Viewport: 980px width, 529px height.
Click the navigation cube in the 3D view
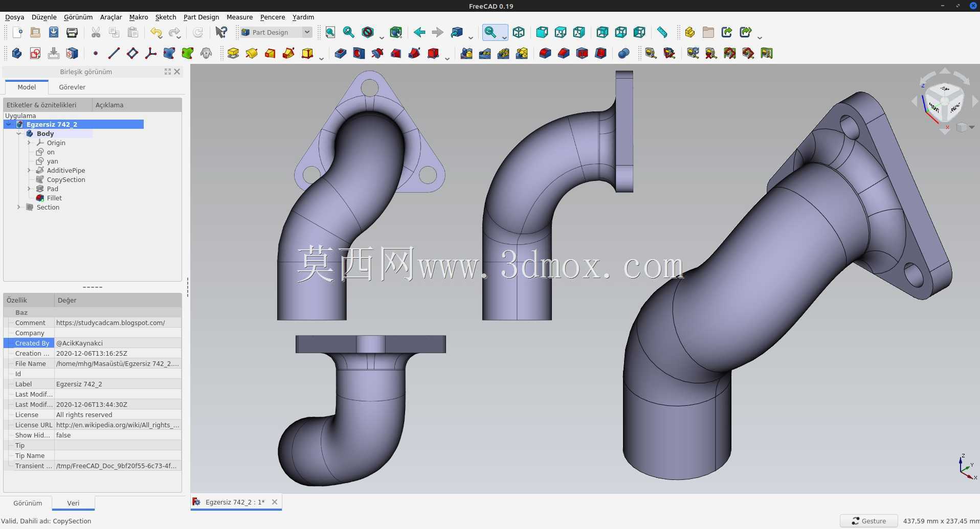coord(944,101)
